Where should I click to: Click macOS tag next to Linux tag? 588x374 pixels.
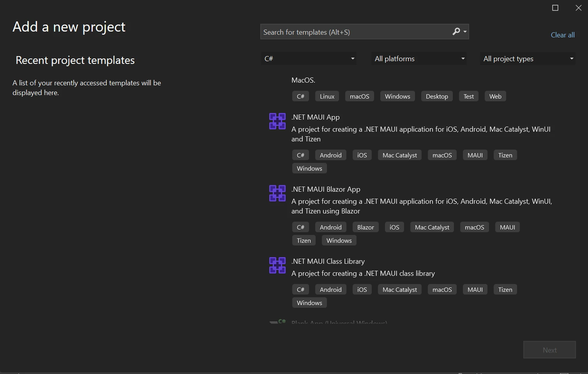[x=359, y=96]
